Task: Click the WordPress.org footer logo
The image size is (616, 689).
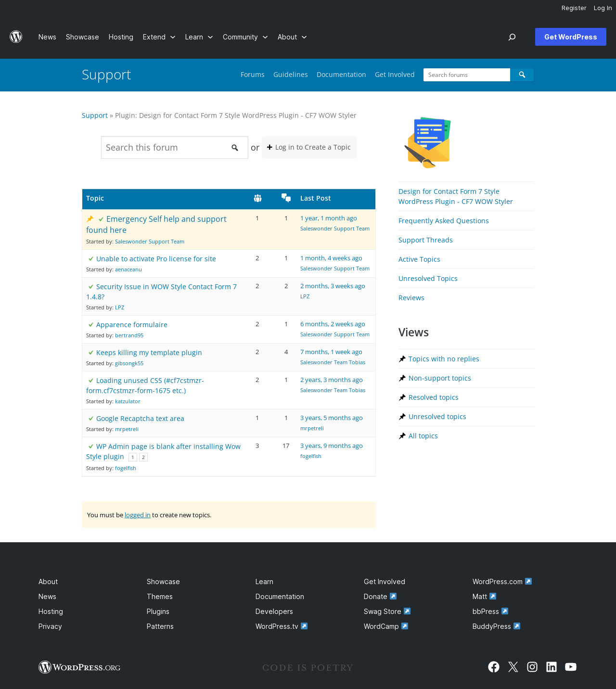Action: tap(79, 667)
